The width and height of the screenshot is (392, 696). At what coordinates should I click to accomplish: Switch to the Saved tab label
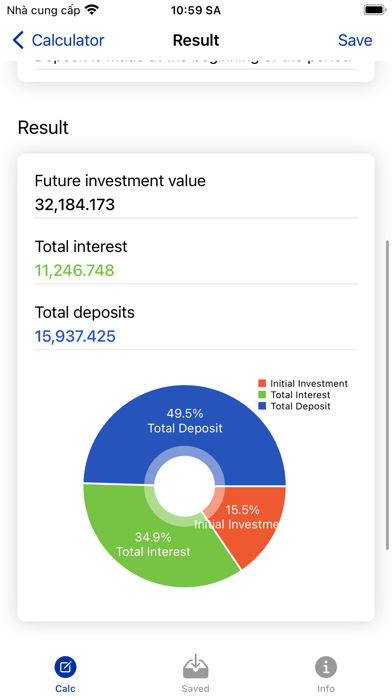click(195, 689)
